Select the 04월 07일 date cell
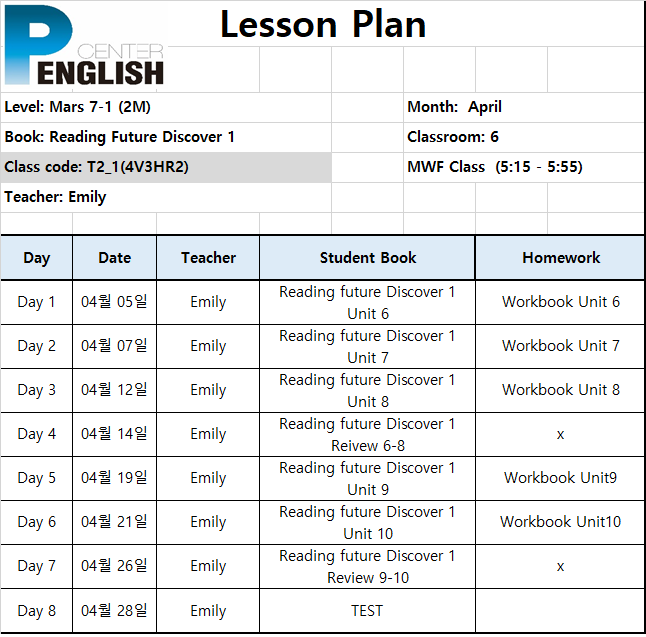 tap(115, 346)
